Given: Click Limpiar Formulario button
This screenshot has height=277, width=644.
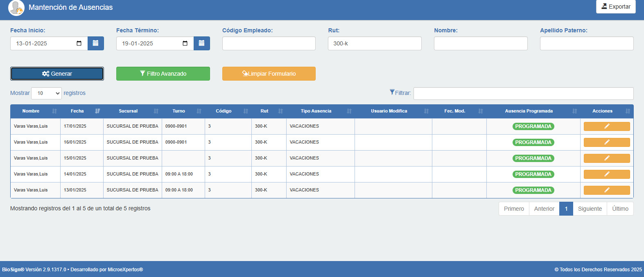Looking at the screenshot, I should coord(269,74).
